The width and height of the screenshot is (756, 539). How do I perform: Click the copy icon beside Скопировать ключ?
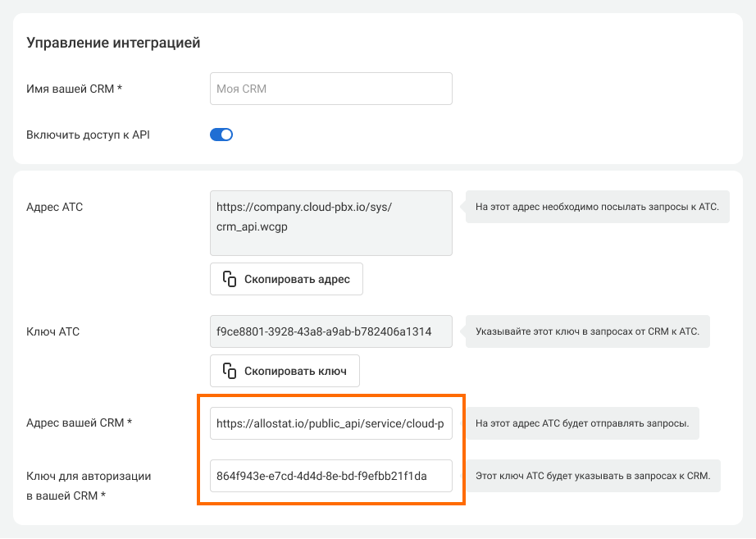tap(230, 371)
